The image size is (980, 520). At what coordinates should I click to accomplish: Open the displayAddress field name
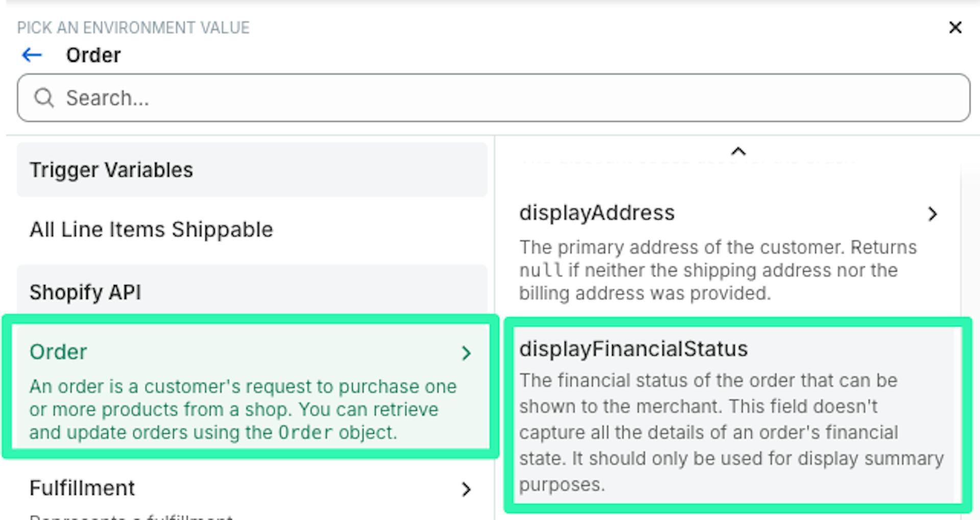[597, 213]
